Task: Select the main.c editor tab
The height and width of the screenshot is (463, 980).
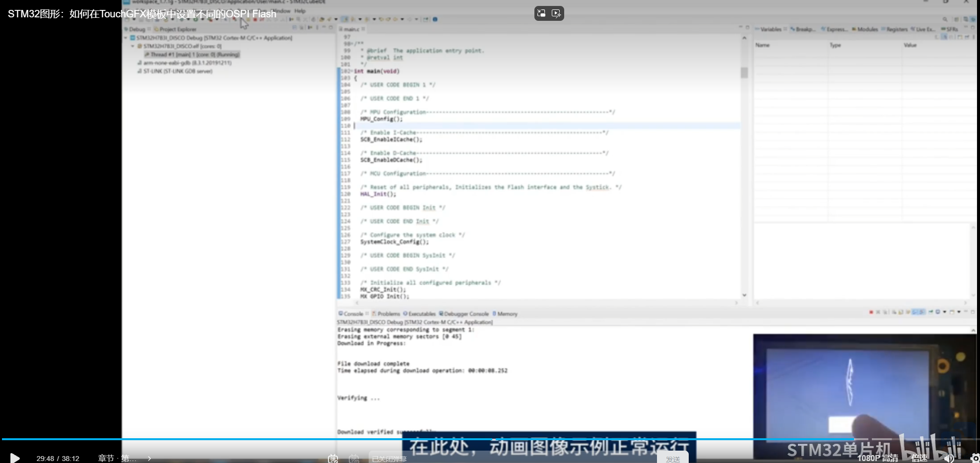Action: click(352, 29)
